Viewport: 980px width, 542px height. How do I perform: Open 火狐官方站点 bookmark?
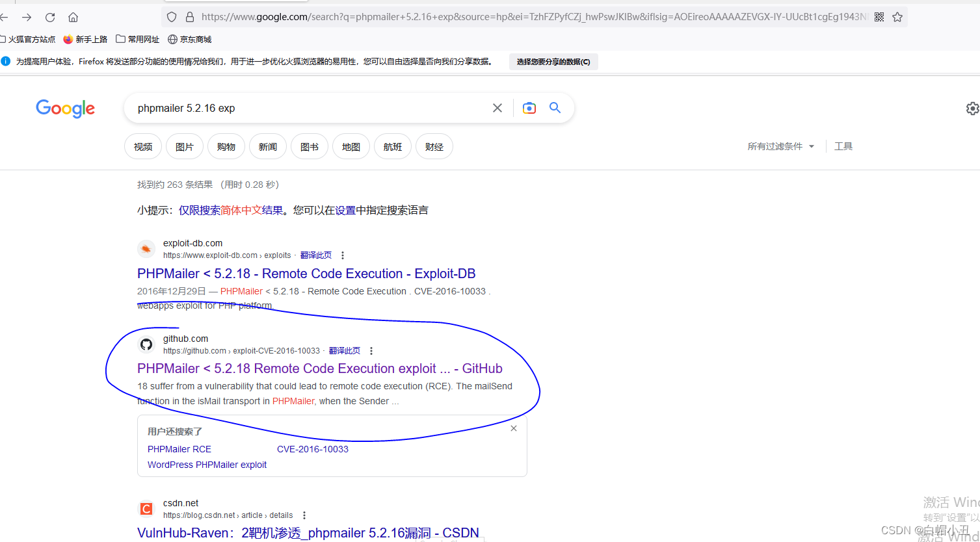pyautogui.click(x=27, y=39)
